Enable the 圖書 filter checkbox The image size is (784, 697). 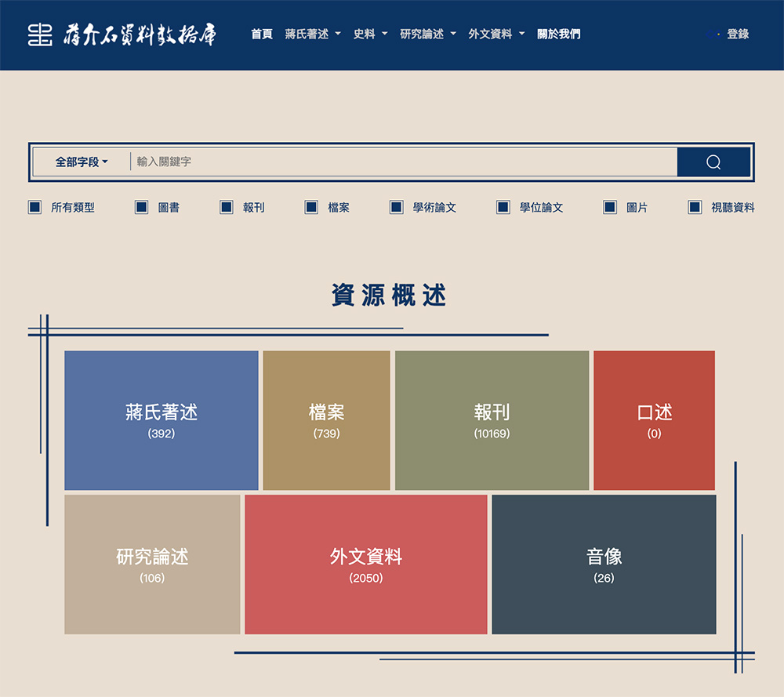(141, 207)
